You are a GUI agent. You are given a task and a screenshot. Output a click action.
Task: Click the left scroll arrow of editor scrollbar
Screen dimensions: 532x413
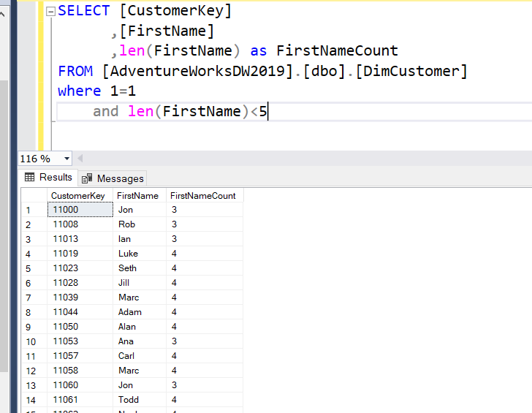coord(80,159)
